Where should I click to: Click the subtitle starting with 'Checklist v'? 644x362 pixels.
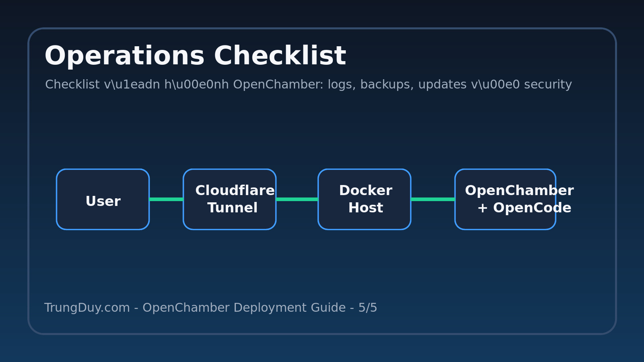(308, 84)
